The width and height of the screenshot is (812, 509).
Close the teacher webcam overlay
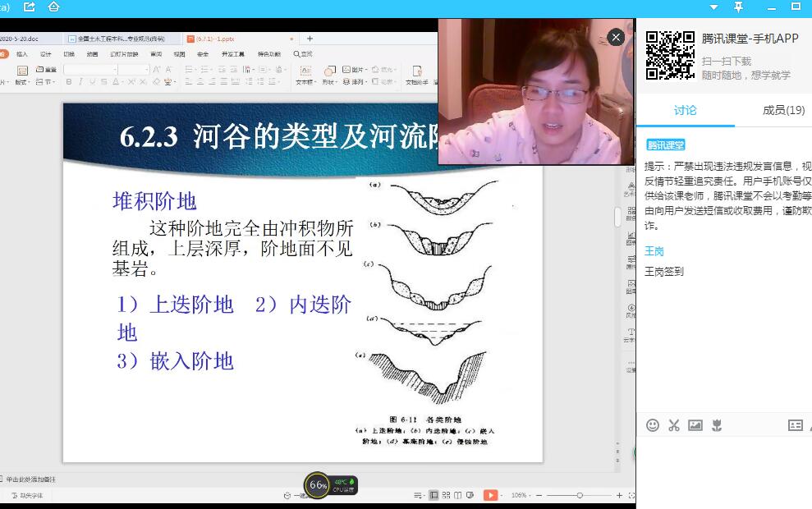[x=616, y=37]
